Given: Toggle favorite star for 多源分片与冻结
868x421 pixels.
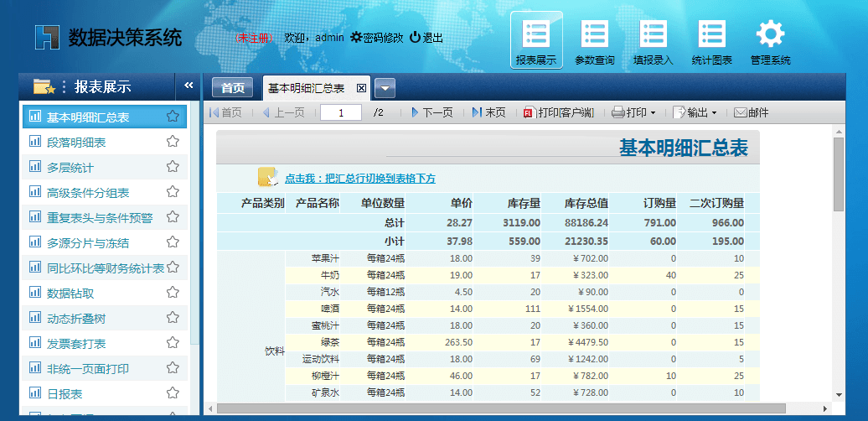Looking at the screenshot, I should click(x=173, y=242).
